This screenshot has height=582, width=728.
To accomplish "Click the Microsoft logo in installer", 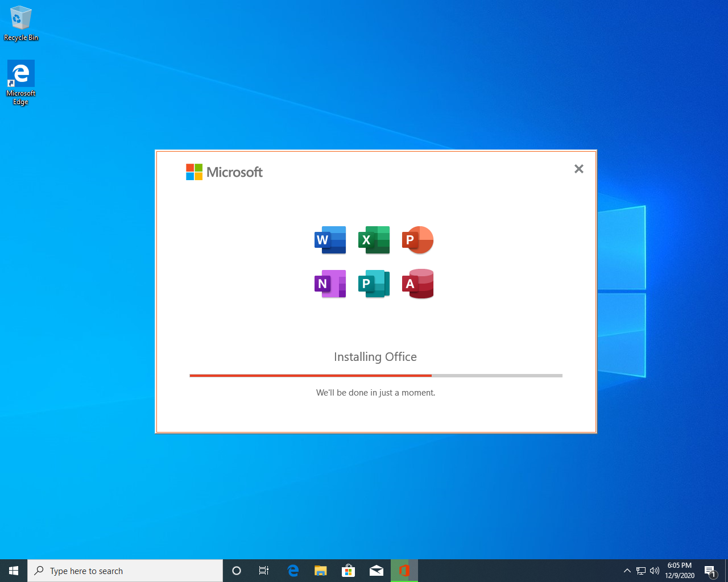I will 225,172.
